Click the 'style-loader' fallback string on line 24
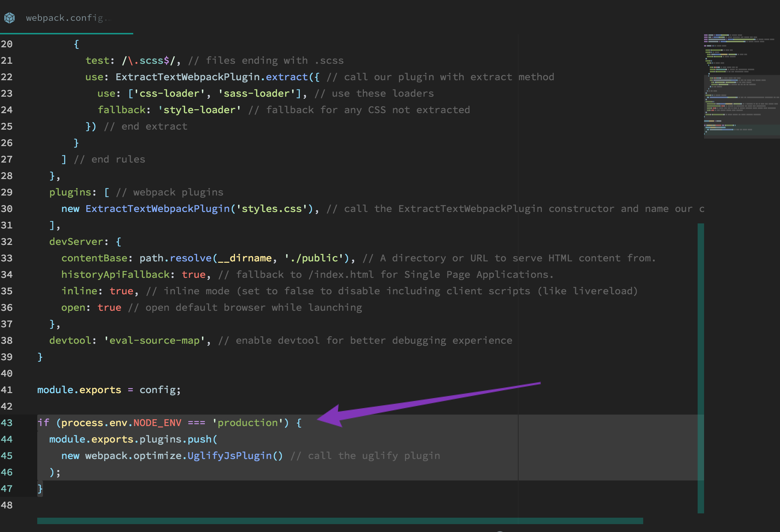780x532 pixels. 199,110
